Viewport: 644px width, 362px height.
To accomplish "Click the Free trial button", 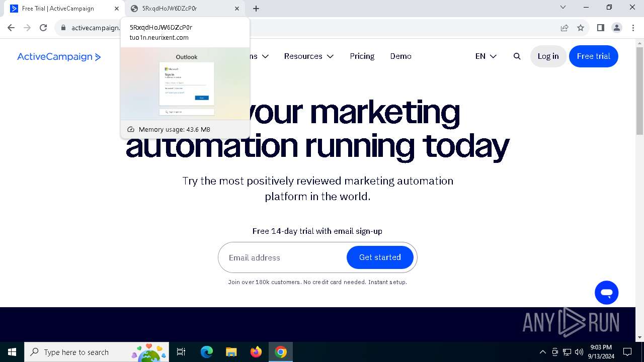I will (594, 56).
